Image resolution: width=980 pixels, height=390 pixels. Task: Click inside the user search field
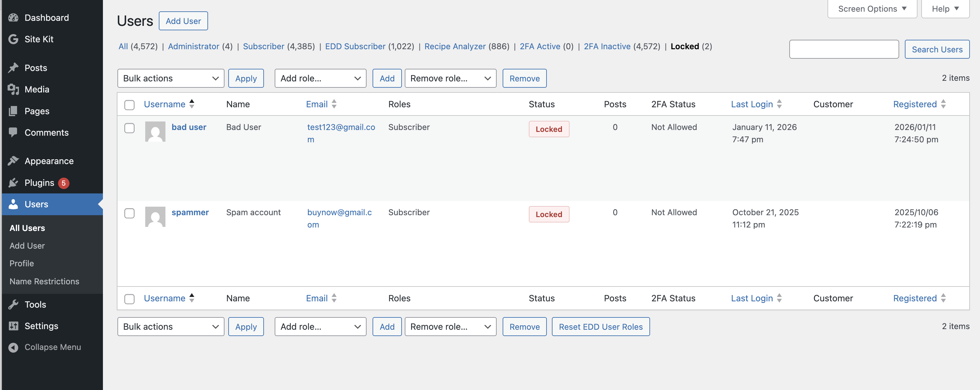coord(844,49)
